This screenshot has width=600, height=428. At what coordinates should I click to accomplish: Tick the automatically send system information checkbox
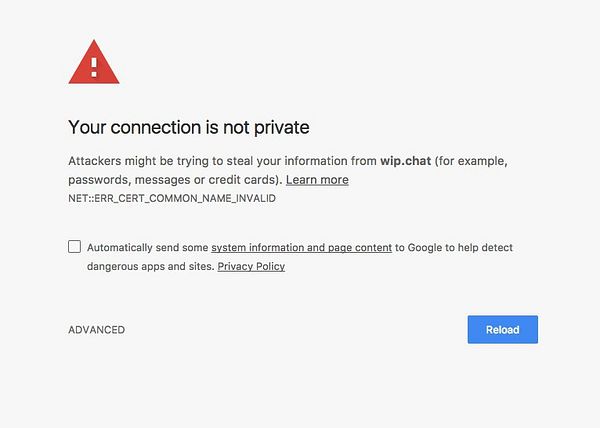pos(74,247)
